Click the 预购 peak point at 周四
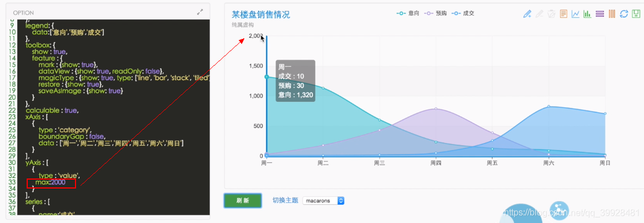This screenshot has height=223, width=644. coord(436,108)
